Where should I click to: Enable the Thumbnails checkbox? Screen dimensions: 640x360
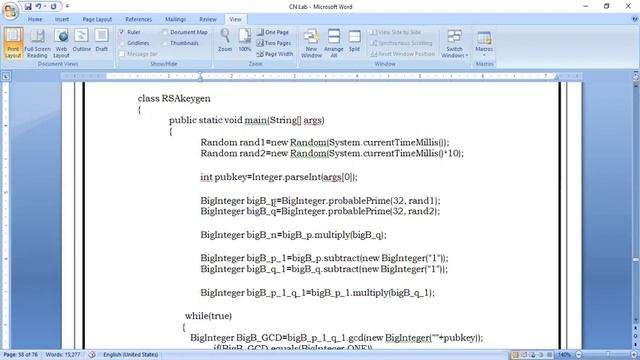[x=165, y=43]
